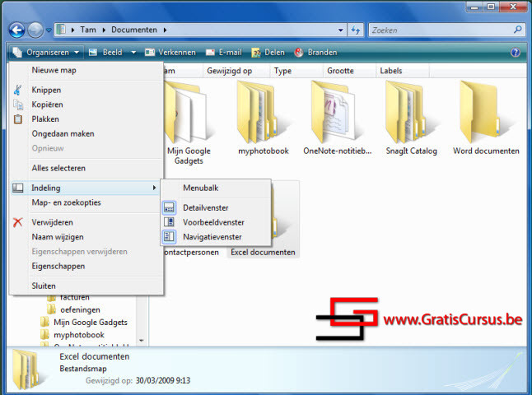Click the Bestandsmap type text
Screen dimensions: 532x395
[83, 369]
